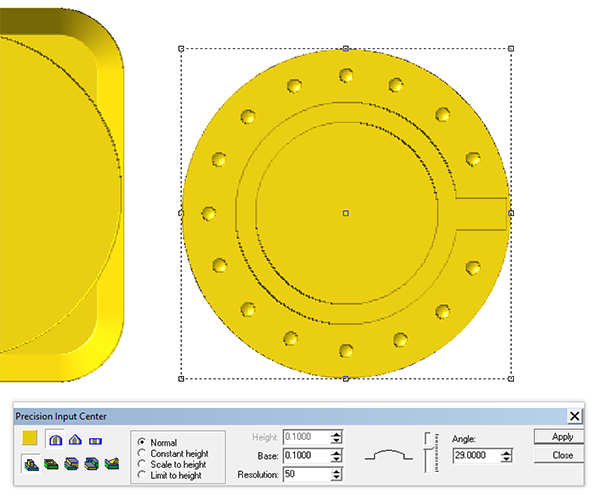Select the round (curved) shape profile icon
The image size is (600, 500).
[x=56, y=440]
